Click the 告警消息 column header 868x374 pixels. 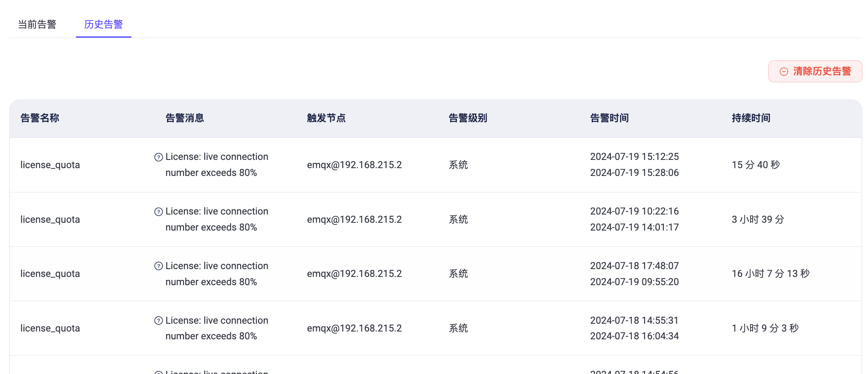185,118
